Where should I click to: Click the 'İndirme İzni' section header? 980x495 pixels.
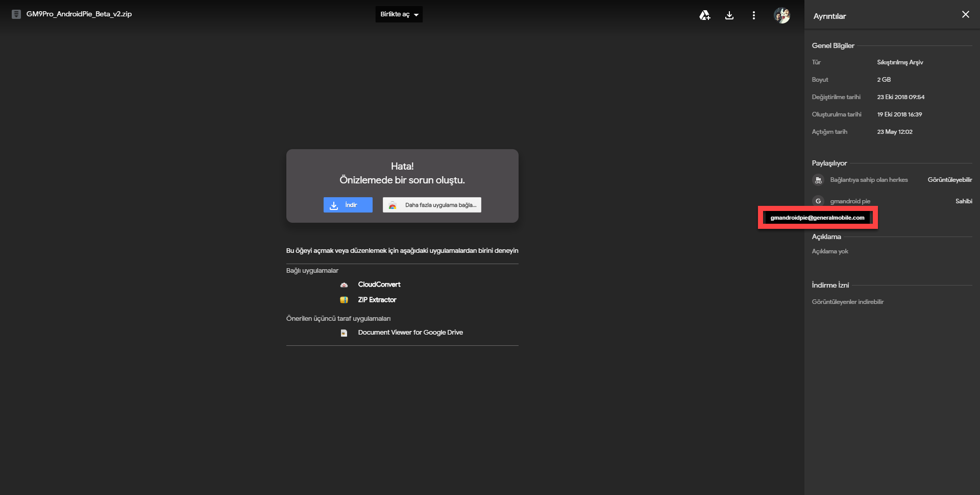tap(830, 285)
